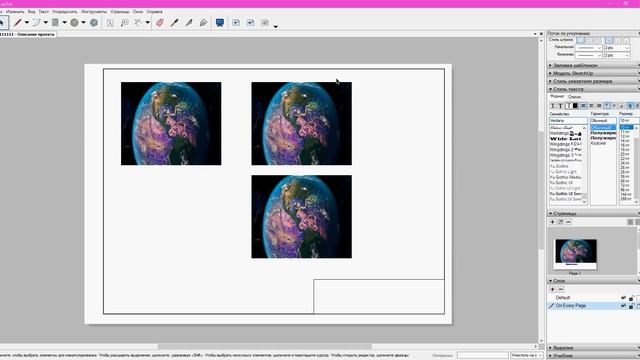Open the Текст menu

click(43, 12)
